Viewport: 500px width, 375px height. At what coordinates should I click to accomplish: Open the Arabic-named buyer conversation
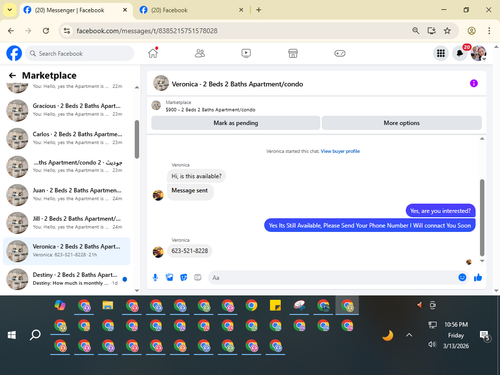(67, 166)
